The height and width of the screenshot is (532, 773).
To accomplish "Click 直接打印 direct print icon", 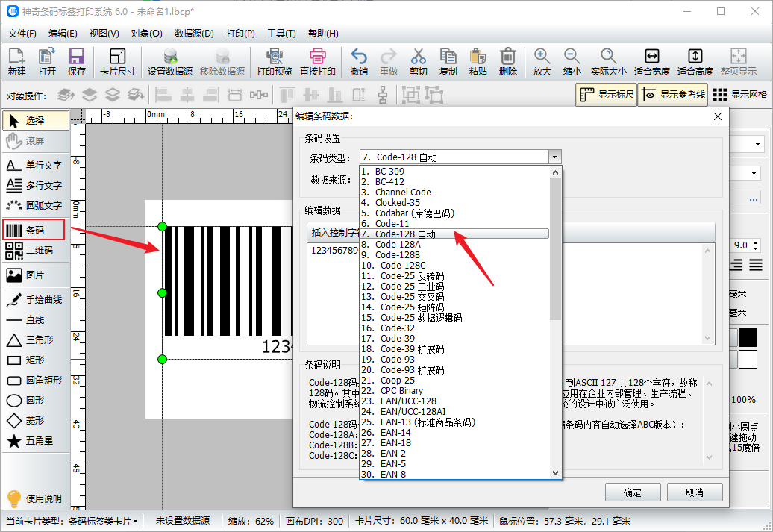I will click(318, 62).
